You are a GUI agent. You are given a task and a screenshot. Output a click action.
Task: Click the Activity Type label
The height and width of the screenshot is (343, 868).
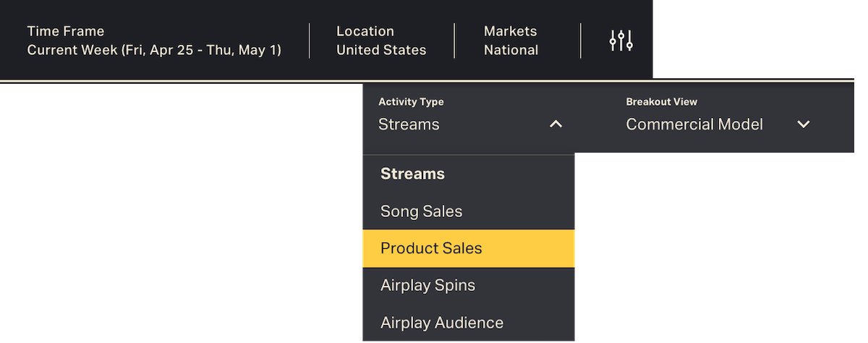point(411,102)
